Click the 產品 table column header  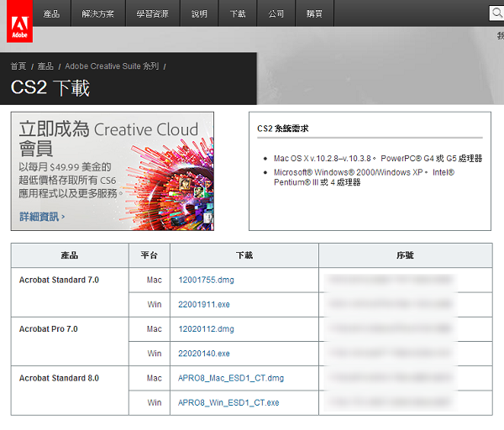click(x=70, y=255)
